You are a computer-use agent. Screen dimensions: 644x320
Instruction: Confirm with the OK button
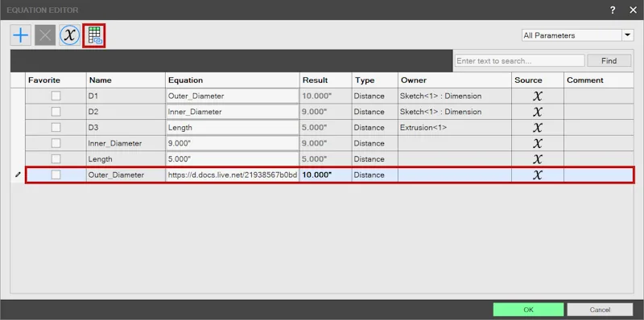pos(528,310)
